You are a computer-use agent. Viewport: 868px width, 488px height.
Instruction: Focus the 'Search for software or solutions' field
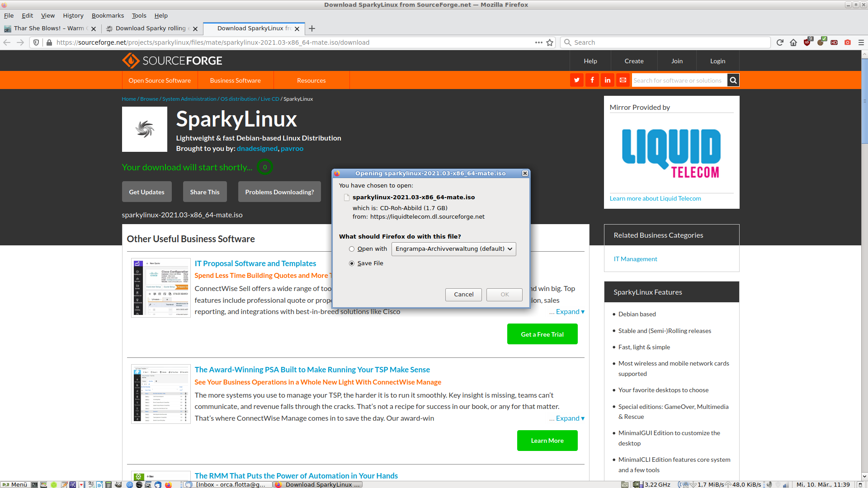679,80
